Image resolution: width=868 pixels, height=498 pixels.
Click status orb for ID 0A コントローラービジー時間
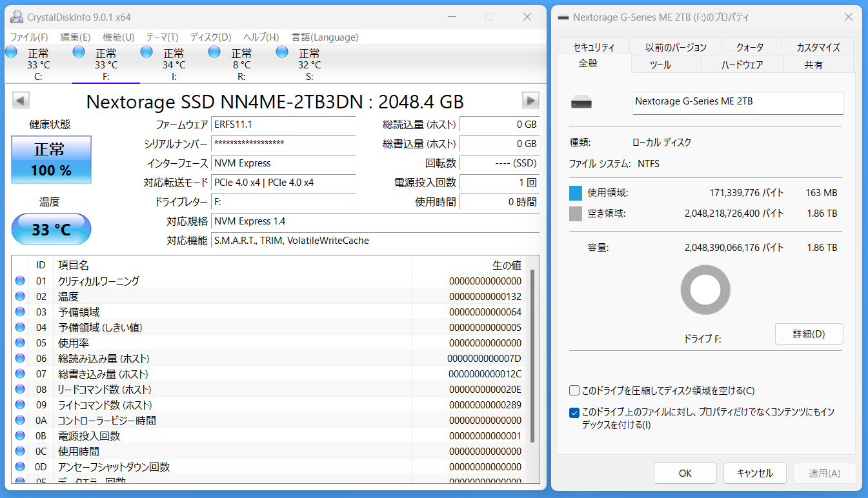tap(20, 420)
